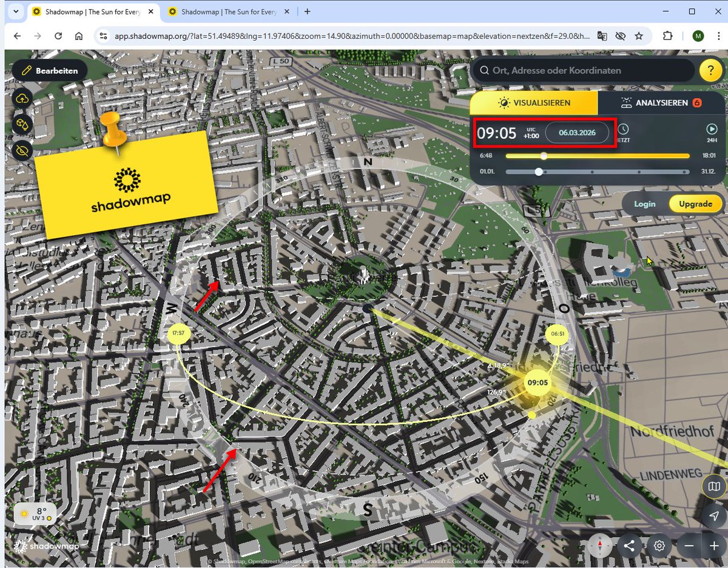Screen dimensions: 728x568
Task: Click the crossed-eye tracking protection icon
Action: tap(620, 36)
